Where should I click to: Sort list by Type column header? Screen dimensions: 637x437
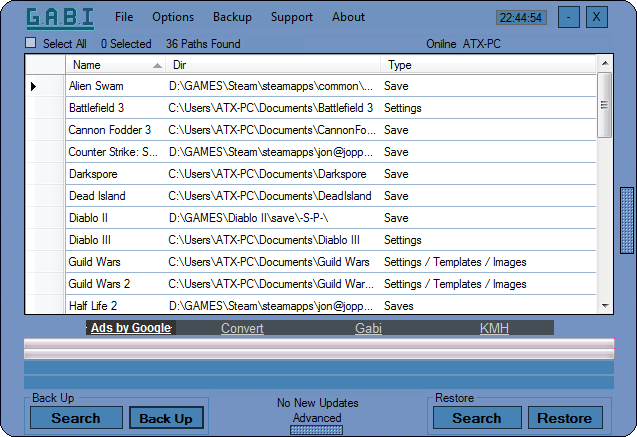tap(488, 65)
